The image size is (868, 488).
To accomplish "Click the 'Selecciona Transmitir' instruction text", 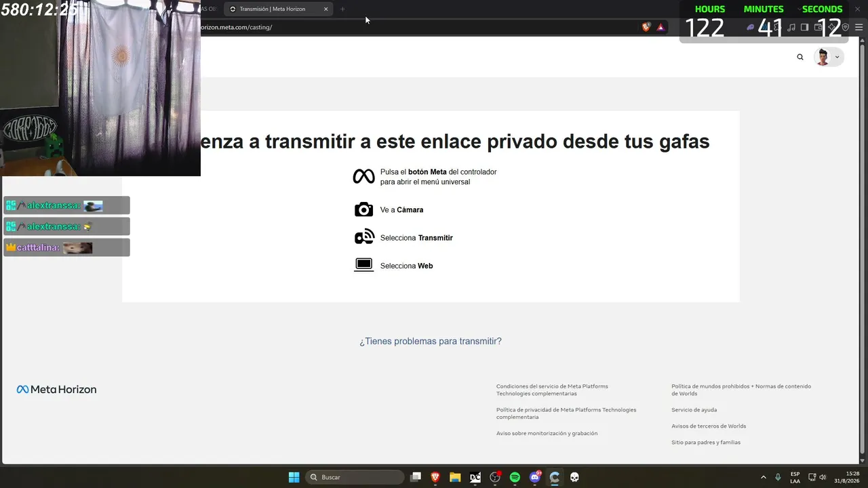I will point(416,238).
